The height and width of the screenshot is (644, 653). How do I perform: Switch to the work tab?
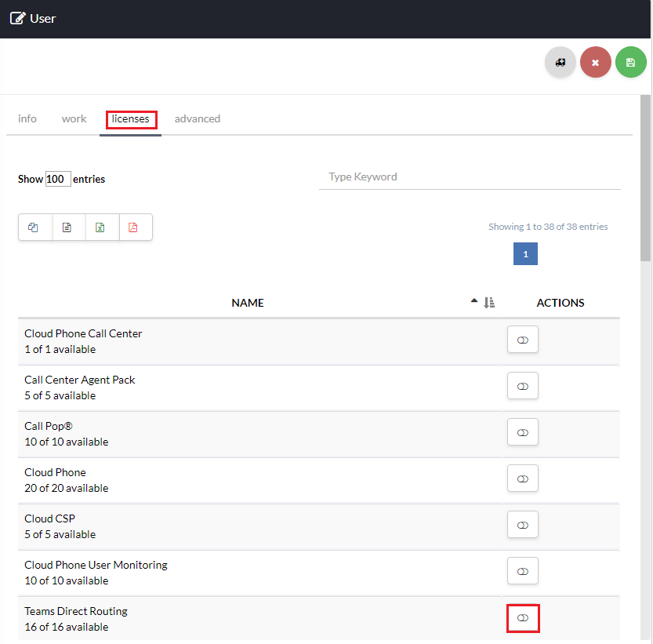[74, 119]
